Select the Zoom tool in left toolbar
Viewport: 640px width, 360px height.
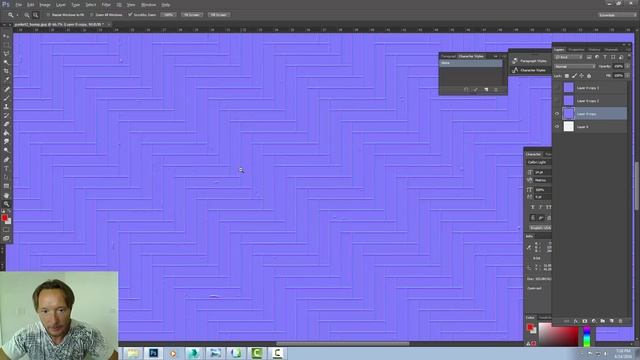pyautogui.click(x=6, y=204)
